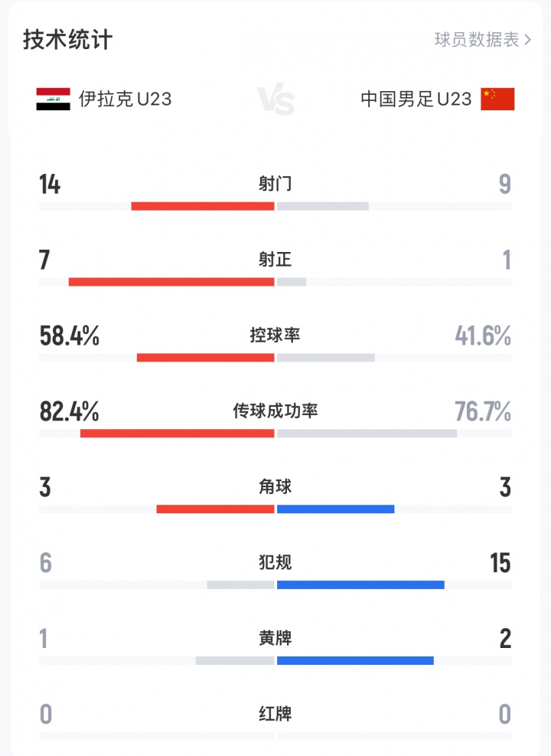Screen dimensions: 551x756
Task: Select the 中国男足 U23 team name
Action: pyautogui.click(x=416, y=99)
